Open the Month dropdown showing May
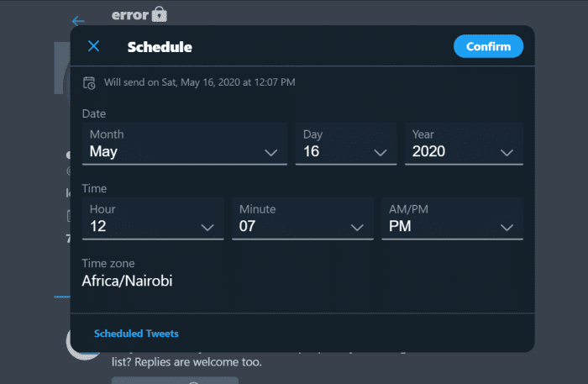This screenshot has height=384, width=588. [x=185, y=143]
